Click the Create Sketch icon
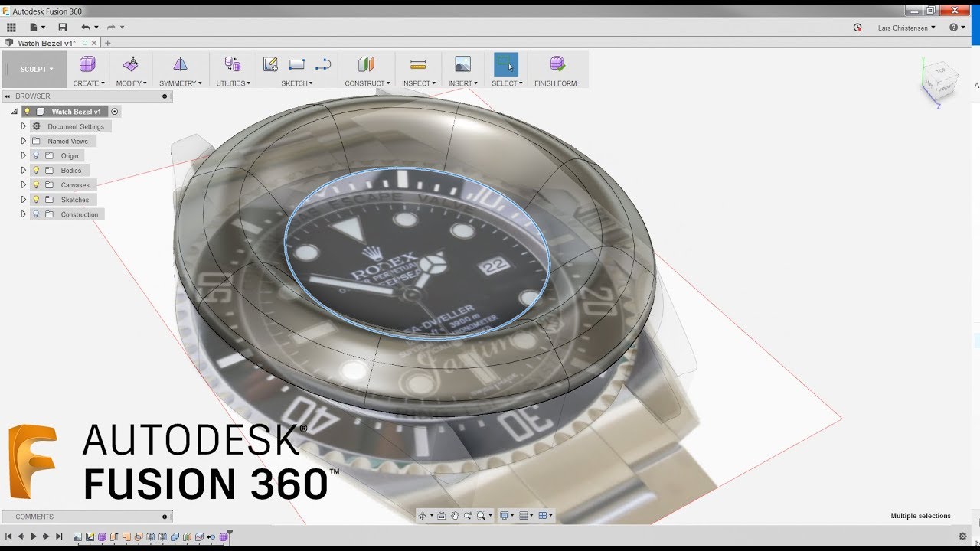The image size is (980, 551). click(x=270, y=64)
